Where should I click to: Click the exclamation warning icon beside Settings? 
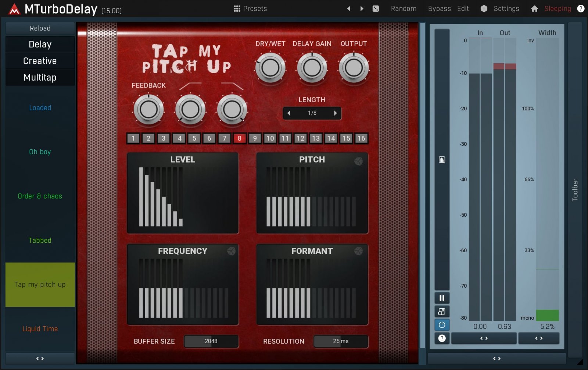484,8
